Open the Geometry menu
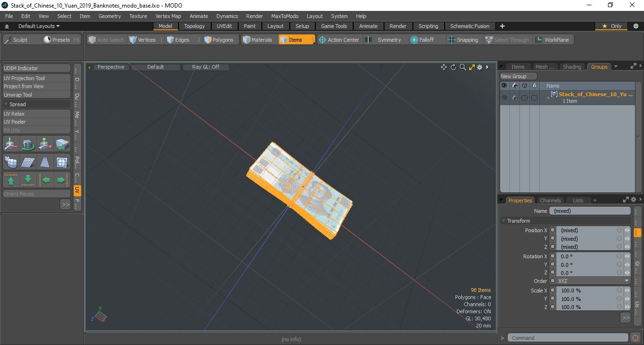 pos(110,16)
